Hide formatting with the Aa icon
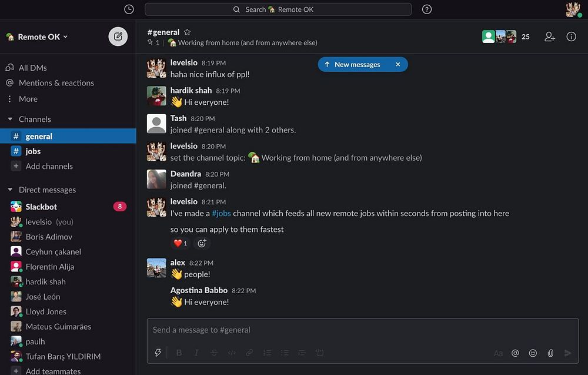Viewport: 588px width, 375px height. 498,353
